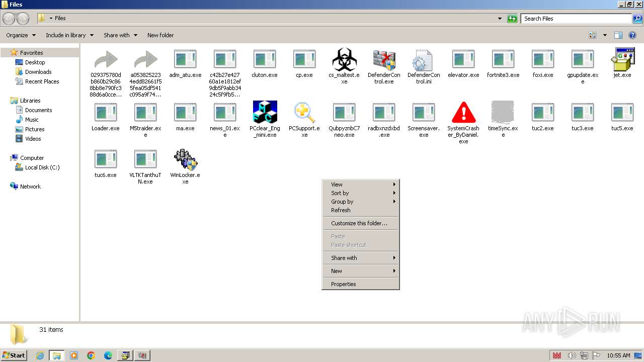Image resolution: width=644 pixels, height=362 pixels.
Task: Open Local Disk (C:) in sidebar
Action: (x=37, y=167)
